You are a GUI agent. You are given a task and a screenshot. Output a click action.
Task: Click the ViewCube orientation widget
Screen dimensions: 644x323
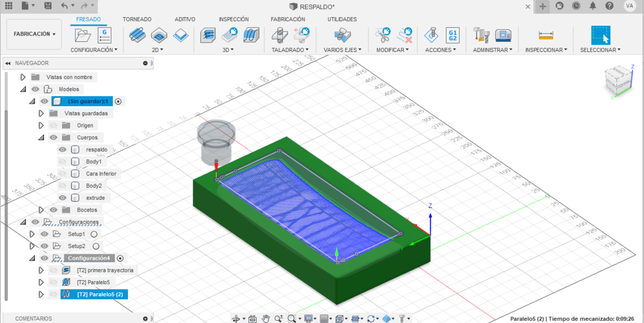pos(618,81)
